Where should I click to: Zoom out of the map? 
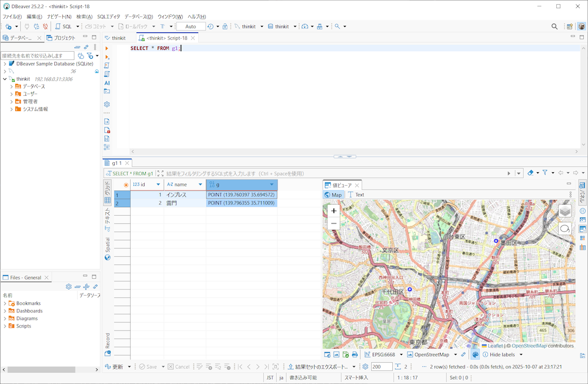pyautogui.click(x=334, y=223)
